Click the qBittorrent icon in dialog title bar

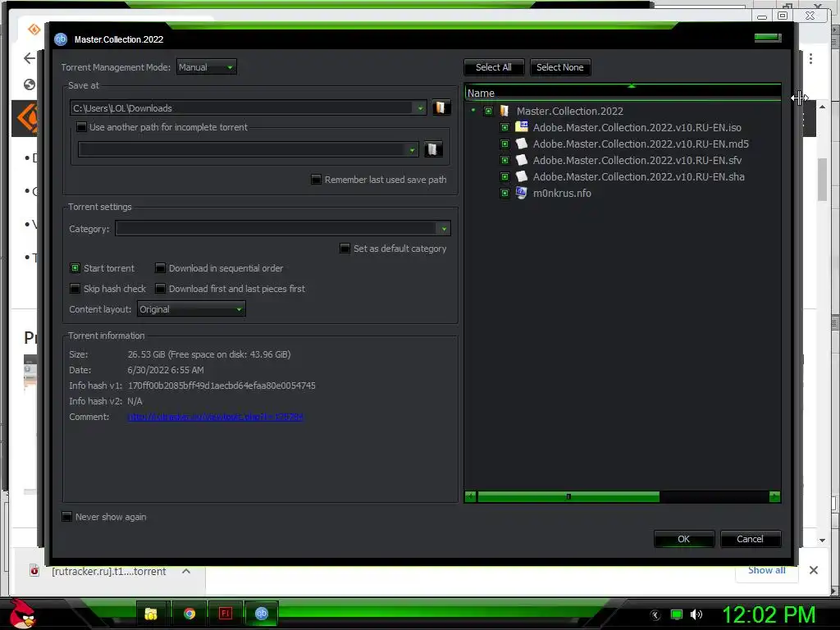[61, 39]
